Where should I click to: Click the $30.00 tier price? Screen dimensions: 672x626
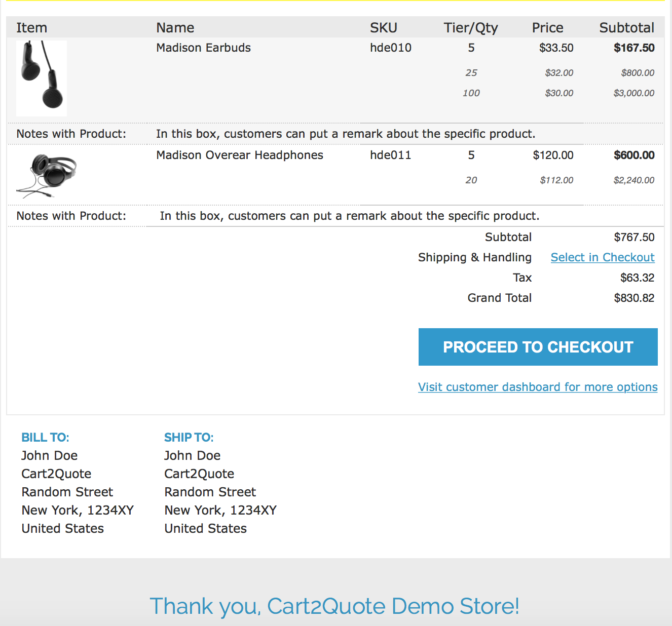[559, 93]
